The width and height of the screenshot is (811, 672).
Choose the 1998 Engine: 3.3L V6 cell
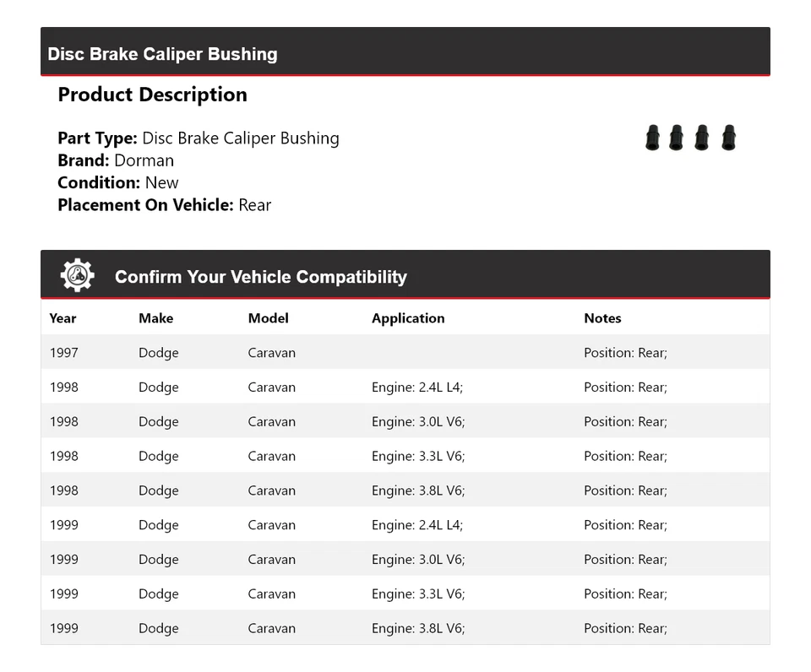pos(418,456)
